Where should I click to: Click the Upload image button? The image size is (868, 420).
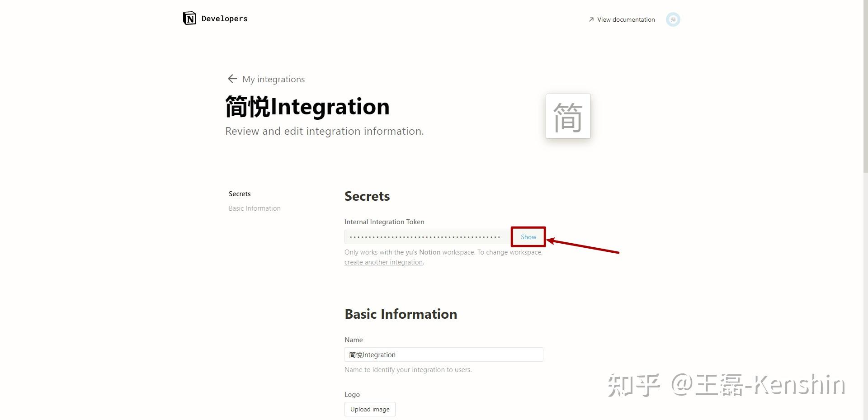tap(370, 409)
